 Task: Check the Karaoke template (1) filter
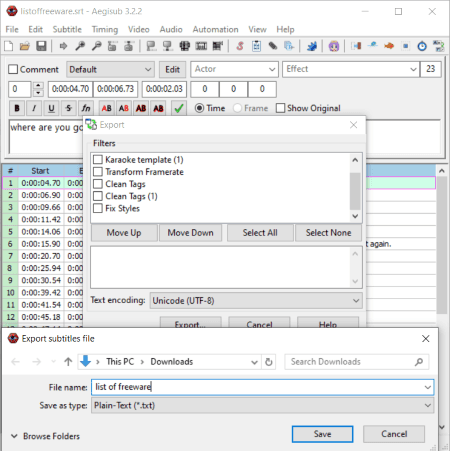tap(98, 159)
